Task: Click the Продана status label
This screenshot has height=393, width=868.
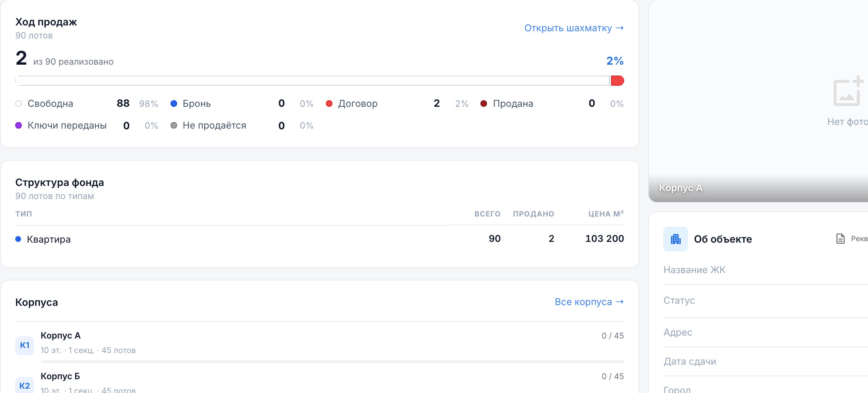Action: [x=513, y=104]
